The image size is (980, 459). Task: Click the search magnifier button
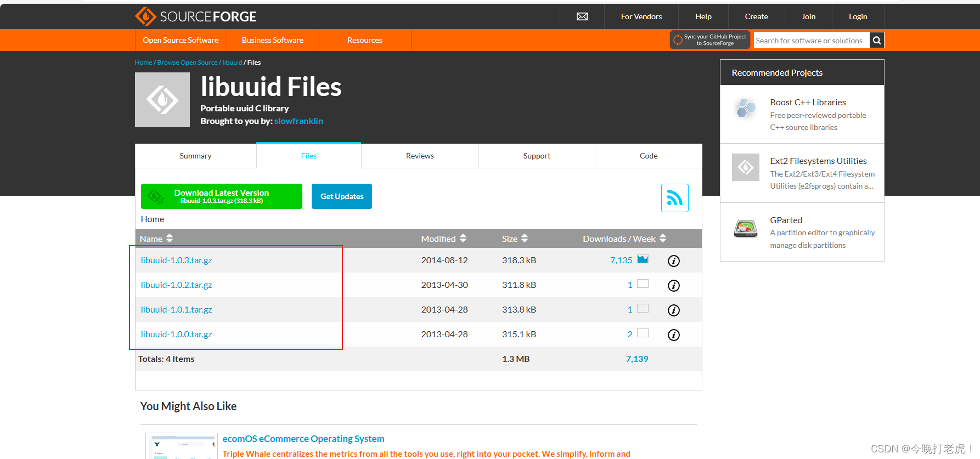pyautogui.click(x=877, y=40)
